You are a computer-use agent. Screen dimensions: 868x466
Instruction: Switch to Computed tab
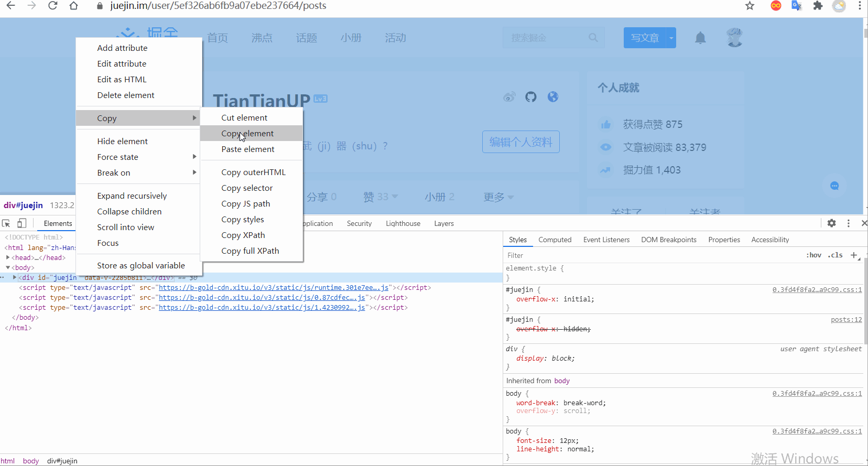pos(555,240)
